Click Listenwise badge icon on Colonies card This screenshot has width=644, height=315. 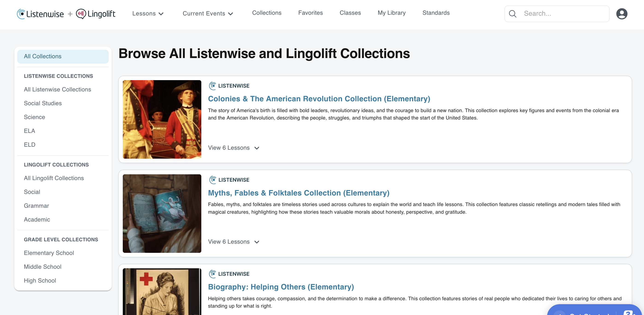(x=213, y=86)
